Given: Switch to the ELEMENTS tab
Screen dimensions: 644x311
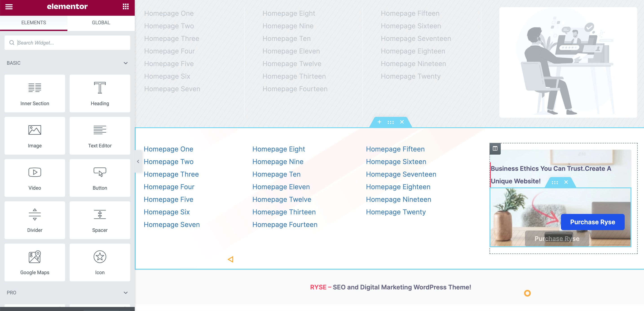Looking at the screenshot, I should pyautogui.click(x=33, y=22).
